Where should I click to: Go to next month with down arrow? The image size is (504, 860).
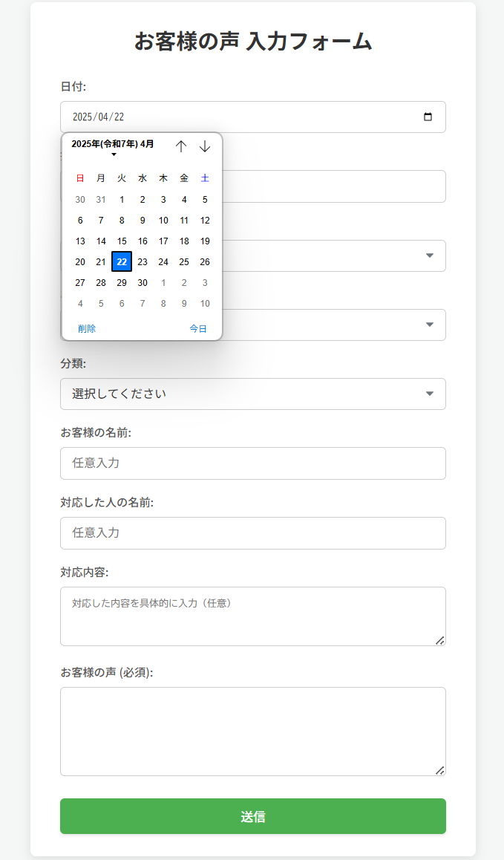(205, 146)
